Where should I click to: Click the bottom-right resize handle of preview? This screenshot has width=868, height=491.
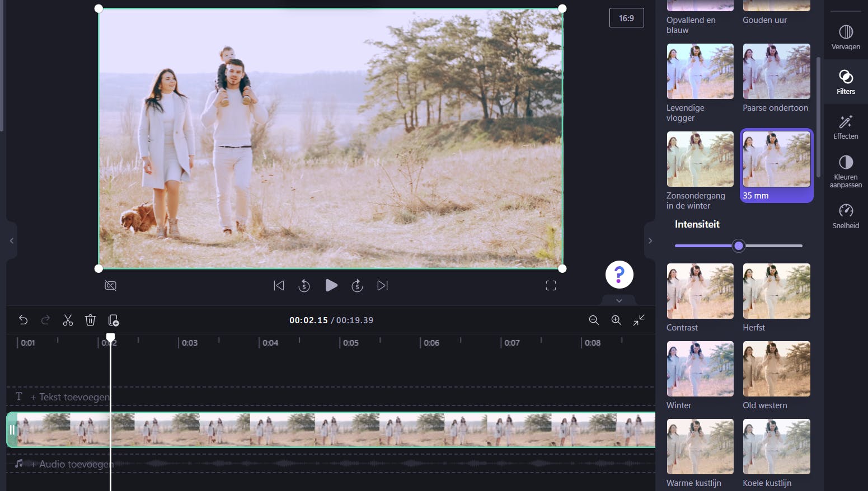[x=562, y=268]
